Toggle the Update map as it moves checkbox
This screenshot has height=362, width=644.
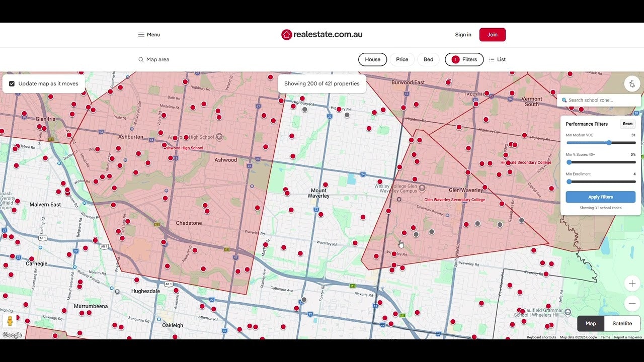point(12,83)
